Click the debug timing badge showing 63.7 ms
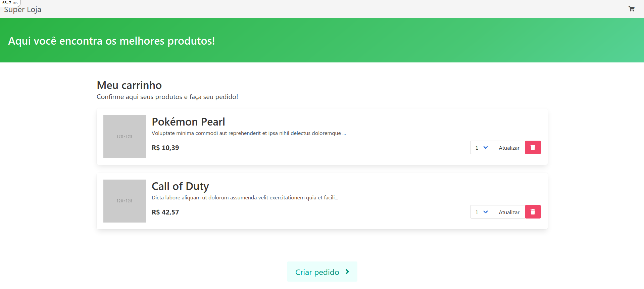 [10, 3]
